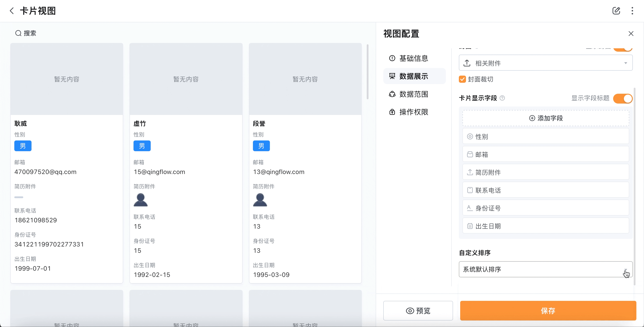644x327 pixels.
Task: Click email 470097520@qq.com
Action: click(45, 172)
